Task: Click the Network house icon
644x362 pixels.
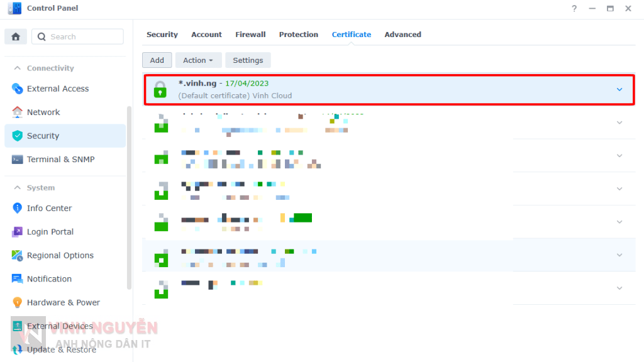Action: pyautogui.click(x=17, y=112)
